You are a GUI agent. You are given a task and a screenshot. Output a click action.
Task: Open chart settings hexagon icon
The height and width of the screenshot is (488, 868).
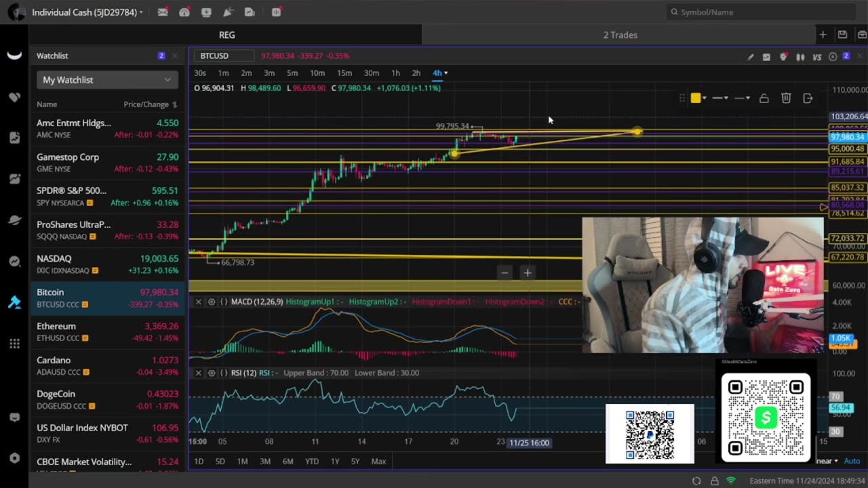[833, 57]
